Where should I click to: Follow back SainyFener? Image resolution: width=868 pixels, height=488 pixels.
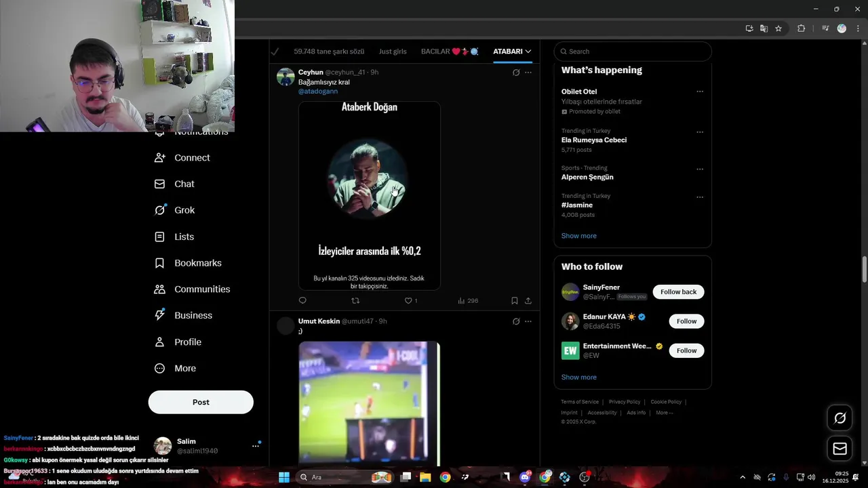coord(678,291)
